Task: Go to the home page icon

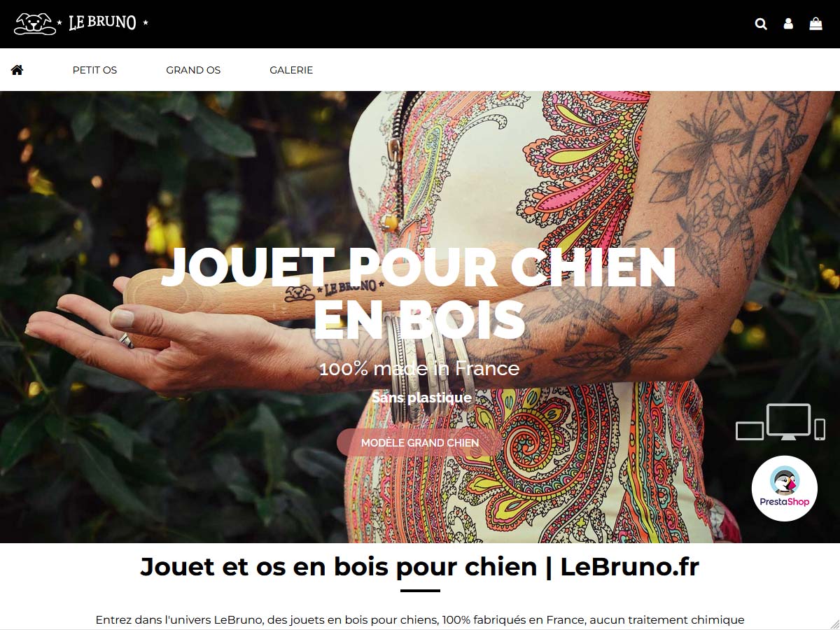Action: tap(17, 69)
